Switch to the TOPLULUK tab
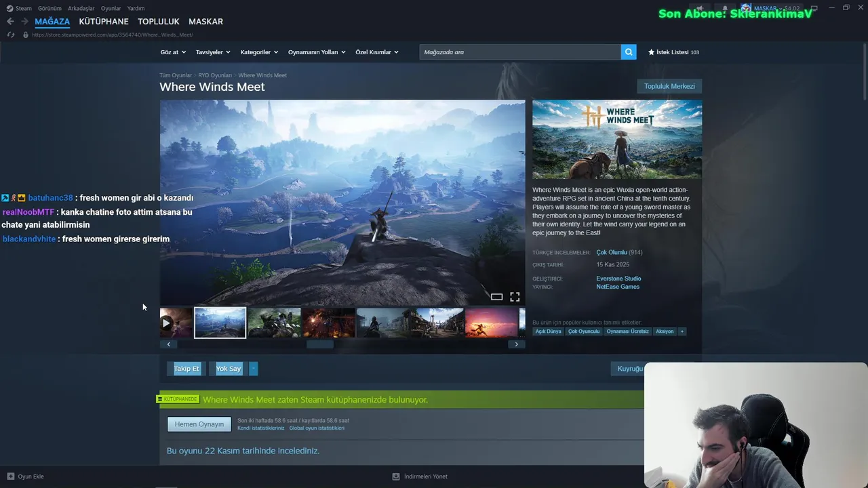 (x=159, y=22)
